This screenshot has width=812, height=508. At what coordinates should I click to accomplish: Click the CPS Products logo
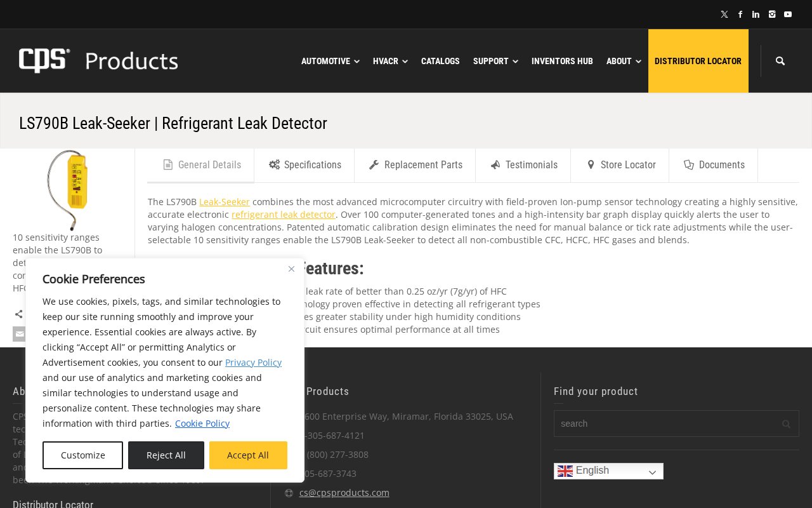click(98, 60)
